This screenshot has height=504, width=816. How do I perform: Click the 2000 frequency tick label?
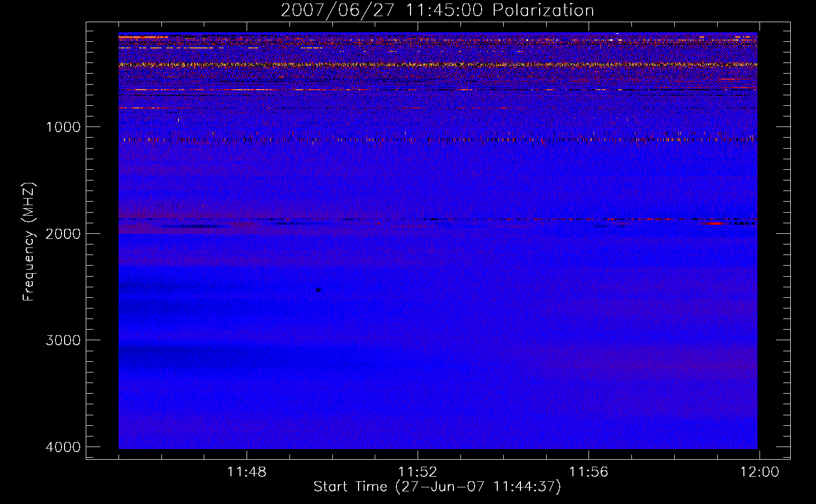63,234
